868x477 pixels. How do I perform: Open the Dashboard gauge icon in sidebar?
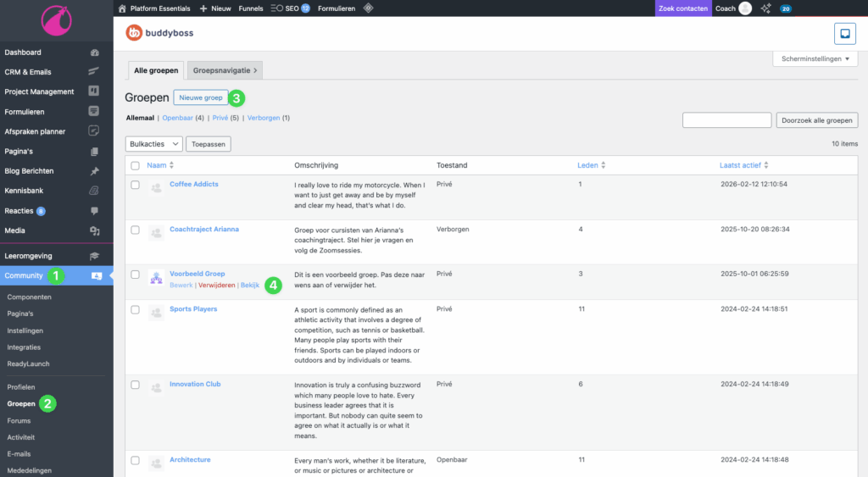click(x=94, y=53)
